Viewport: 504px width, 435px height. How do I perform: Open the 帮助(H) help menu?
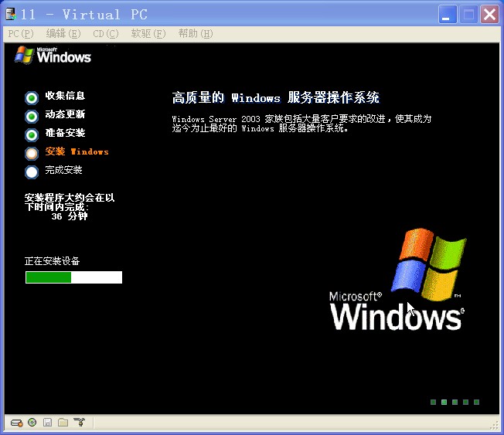pos(196,34)
